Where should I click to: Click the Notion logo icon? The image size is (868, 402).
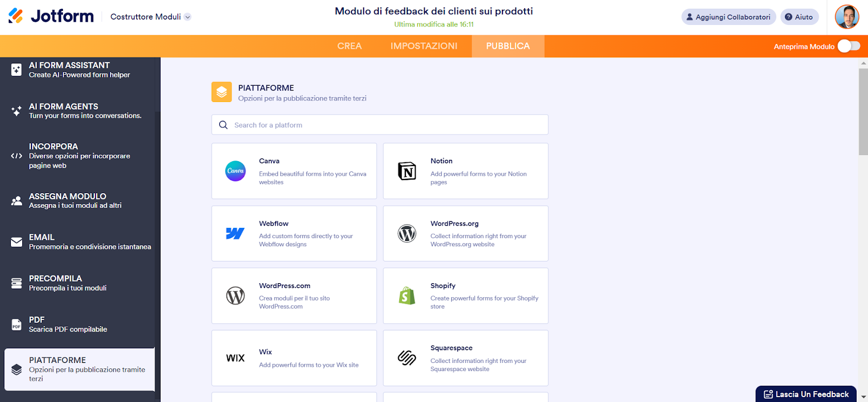[x=407, y=171]
